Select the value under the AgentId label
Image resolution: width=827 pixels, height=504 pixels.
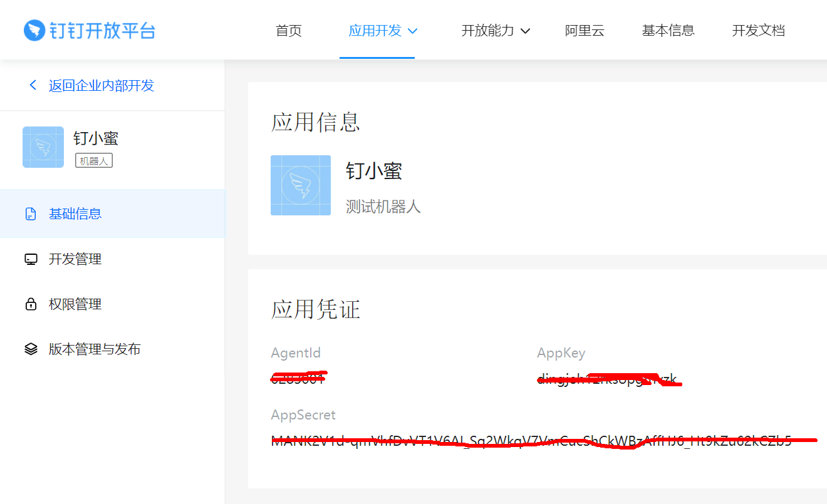(298, 378)
